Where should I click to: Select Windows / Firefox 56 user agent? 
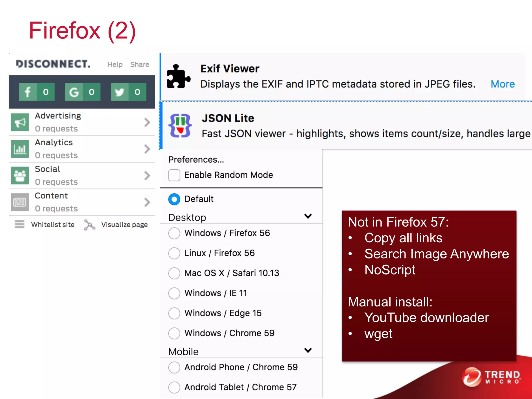pos(174,233)
